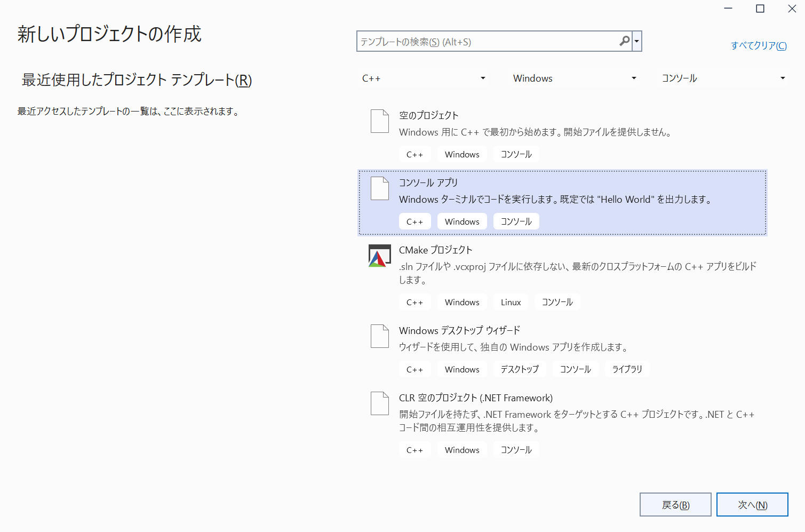805x532 pixels.
Task: Click the CMake プロジェクト triangle logo icon
Action: point(379,256)
